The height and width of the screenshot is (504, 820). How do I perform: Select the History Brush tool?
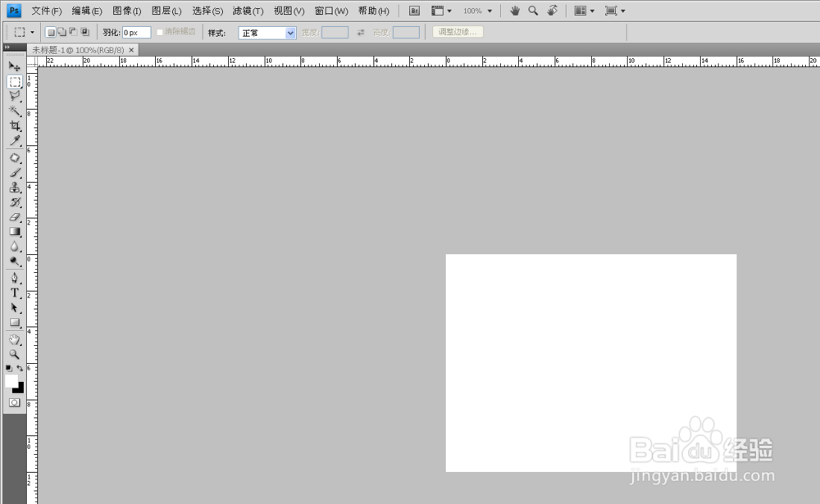(x=15, y=202)
